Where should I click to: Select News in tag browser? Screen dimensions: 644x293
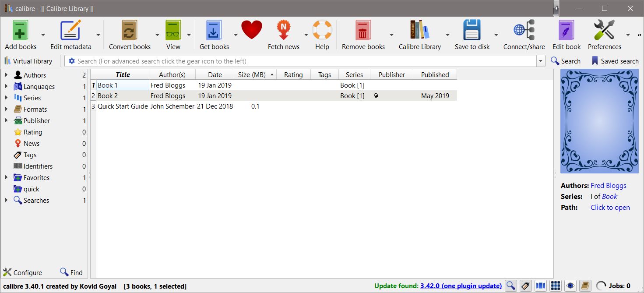point(32,144)
